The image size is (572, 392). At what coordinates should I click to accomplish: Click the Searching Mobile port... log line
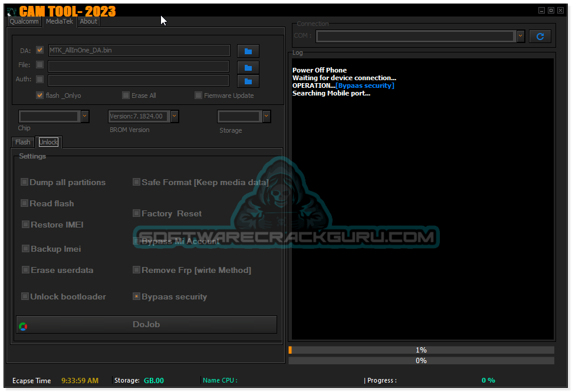coord(331,93)
